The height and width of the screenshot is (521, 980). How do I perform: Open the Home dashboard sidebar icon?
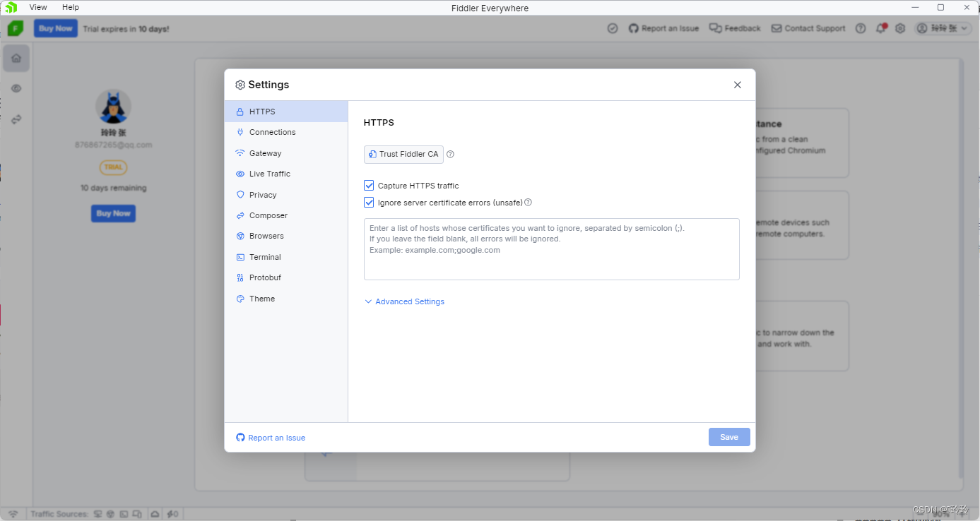click(x=16, y=58)
